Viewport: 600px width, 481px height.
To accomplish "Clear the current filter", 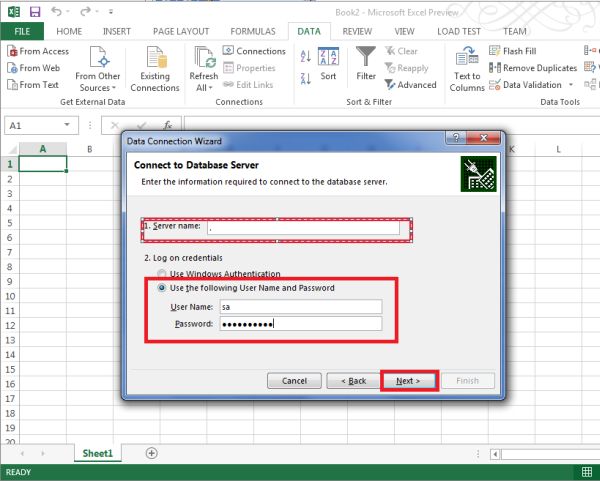I will pos(401,51).
